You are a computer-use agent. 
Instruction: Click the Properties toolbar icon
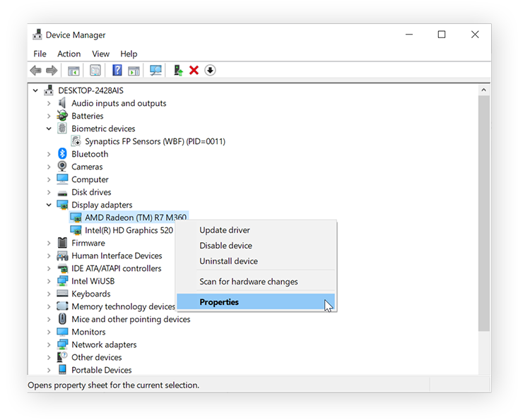pos(95,71)
